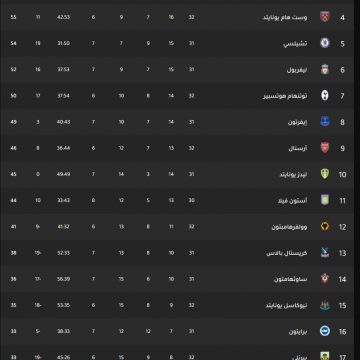The image size is (360, 360).
Task: Click the Chelsea club badge
Action: (x=325, y=43)
